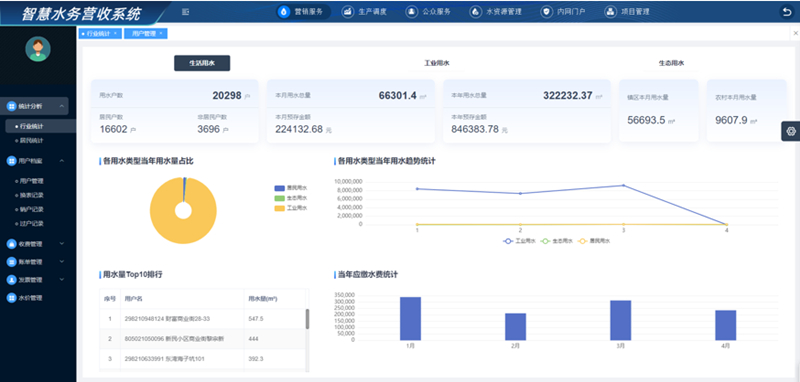Switch to the 行业统计 page tab
This screenshot has width=800, height=382.
[97, 34]
